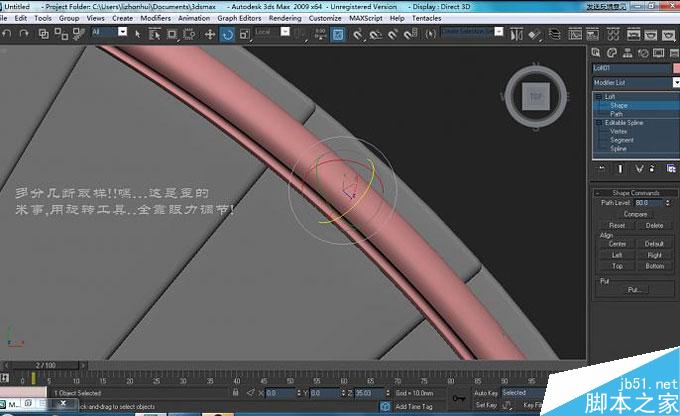
Task: Open the Curve Editor
Action: click(575, 34)
